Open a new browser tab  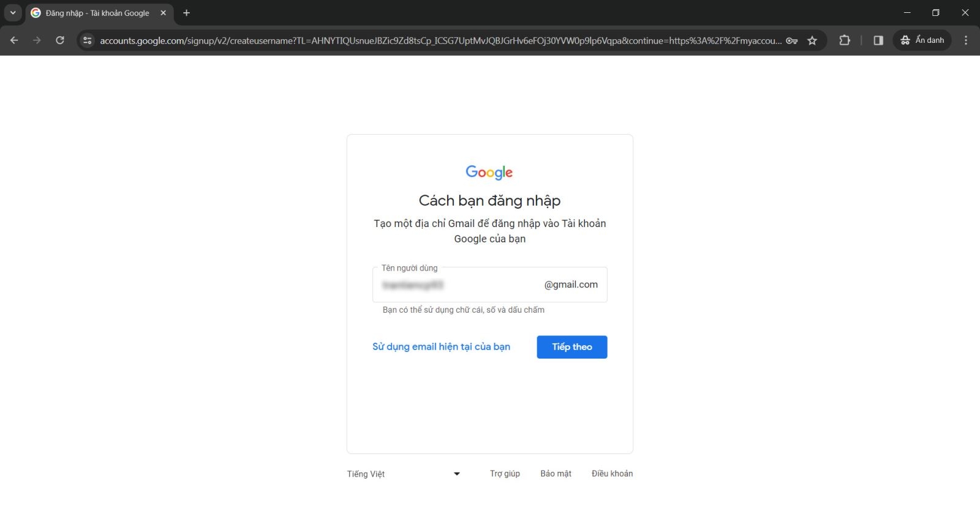pyautogui.click(x=187, y=13)
